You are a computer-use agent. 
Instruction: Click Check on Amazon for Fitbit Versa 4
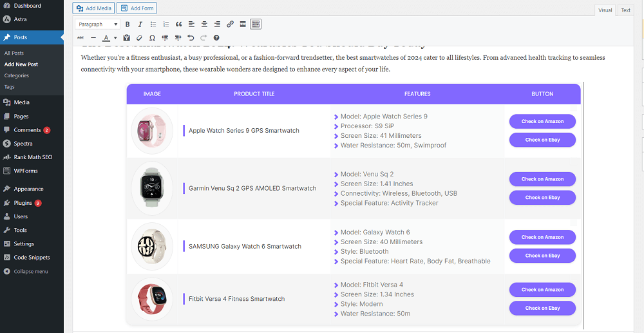[542, 290]
